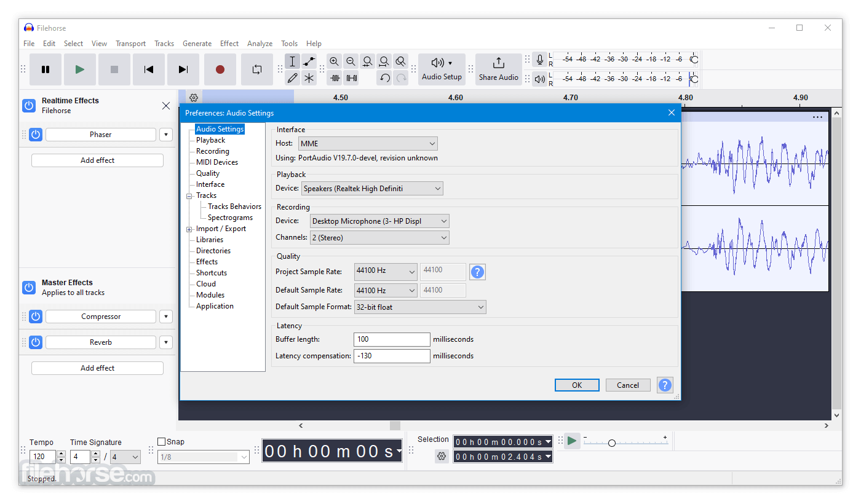Click OK in the Preferences dialog
Screen dimensions: 861x504
click(577, 385)
